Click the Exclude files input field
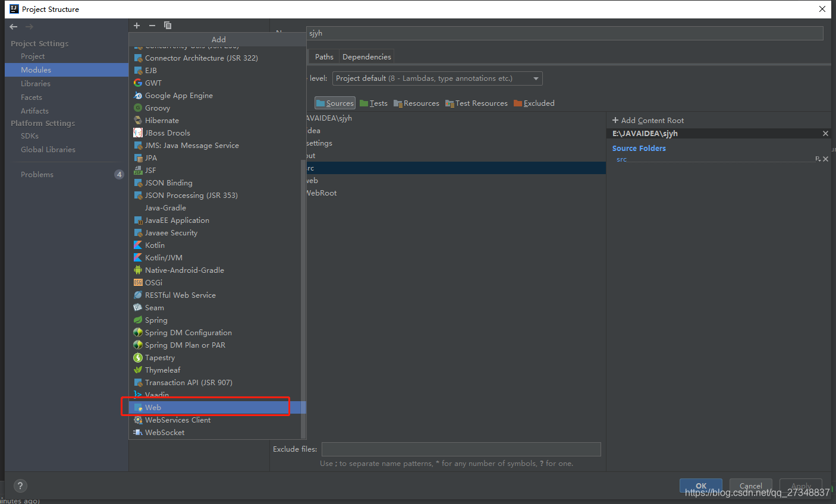 tap(461, 449)
